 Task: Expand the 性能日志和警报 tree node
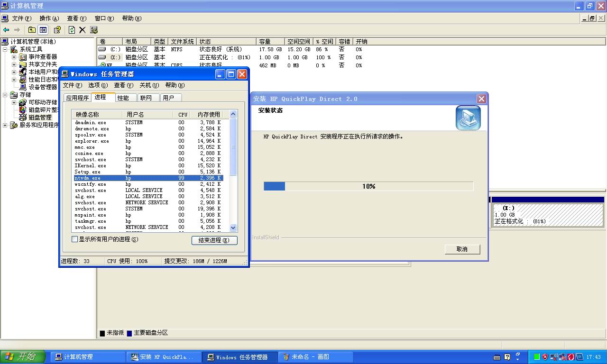pyautogui.click(x=14, y=80)
